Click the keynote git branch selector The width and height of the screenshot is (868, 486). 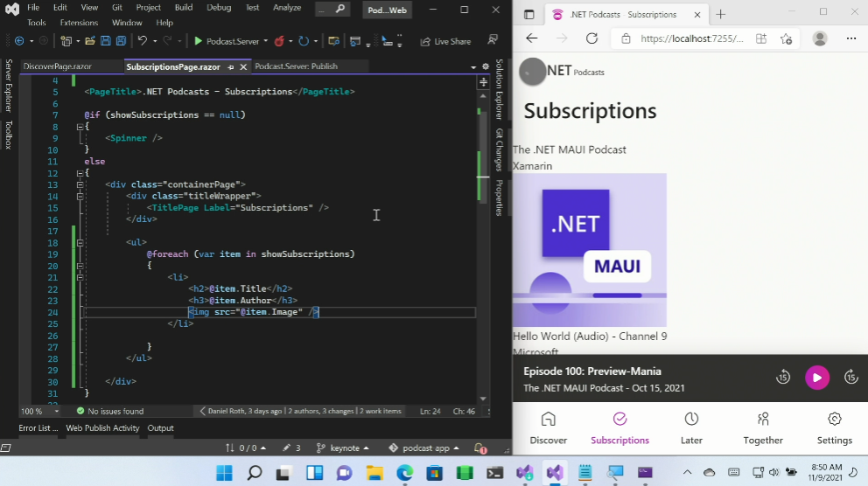tap(343, 448)
